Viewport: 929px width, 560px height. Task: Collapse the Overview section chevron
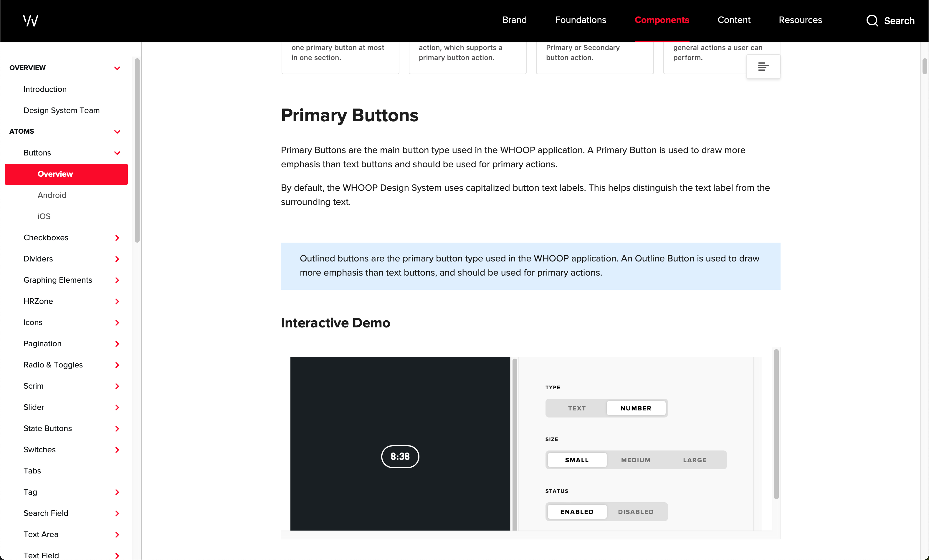point(117,68)
